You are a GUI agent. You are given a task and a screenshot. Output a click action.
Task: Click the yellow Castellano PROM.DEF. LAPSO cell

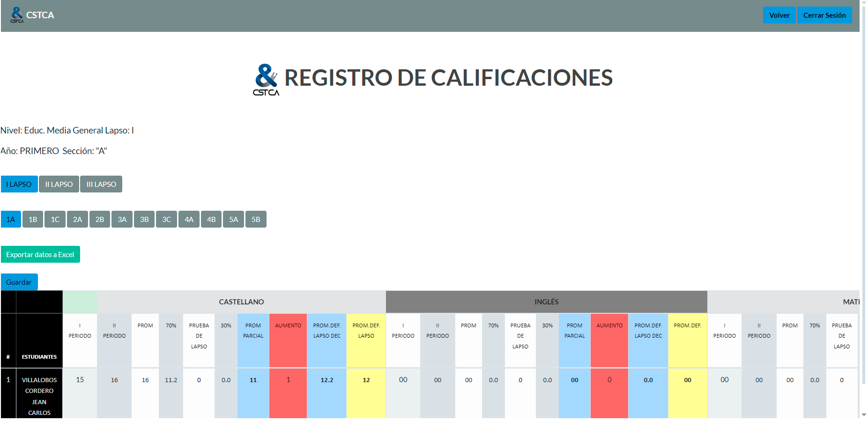[366, 380]
